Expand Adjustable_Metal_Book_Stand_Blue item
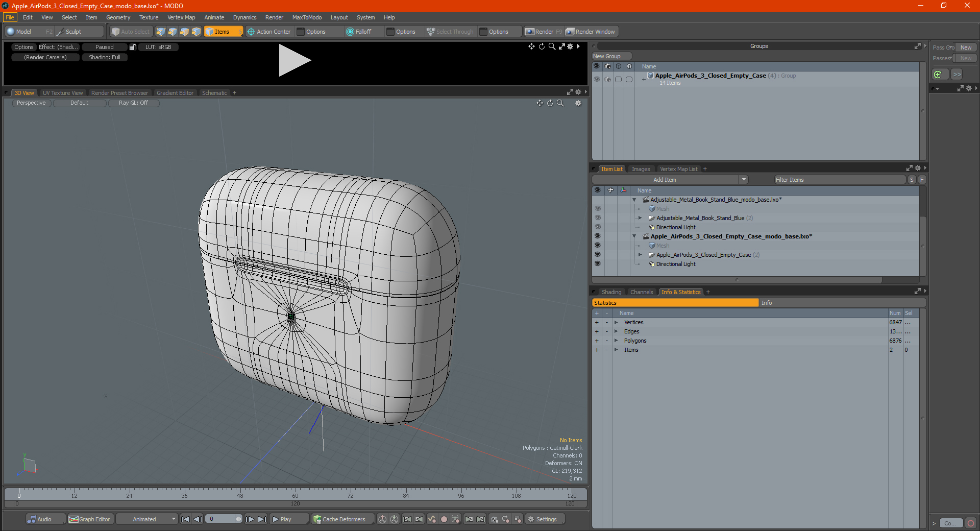 (x=640, y=218)
